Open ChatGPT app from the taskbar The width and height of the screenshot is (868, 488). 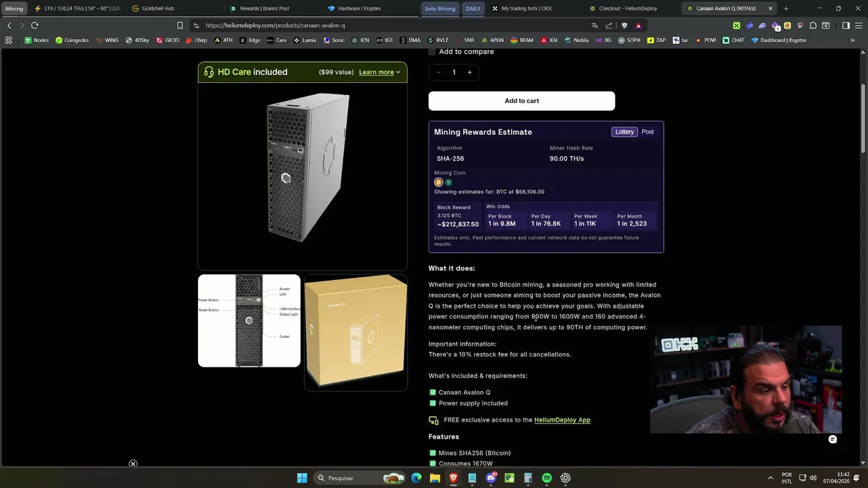pyautogui.click(x=566, y=478)
